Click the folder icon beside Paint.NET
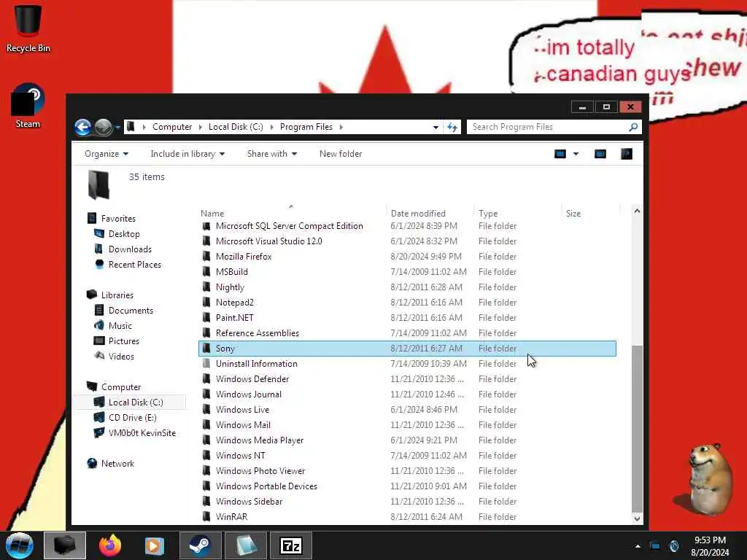This screenshot has height=560, width=747. [x=206, y=318]
